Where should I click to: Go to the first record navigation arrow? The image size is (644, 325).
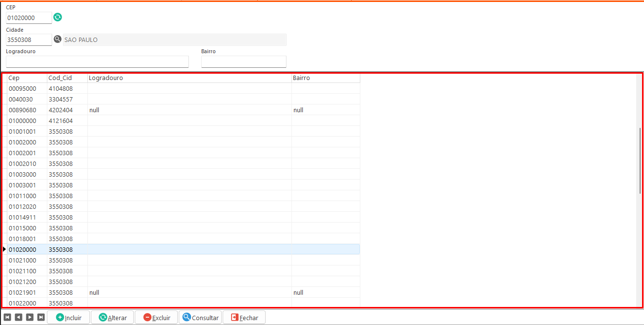point(7,317)
